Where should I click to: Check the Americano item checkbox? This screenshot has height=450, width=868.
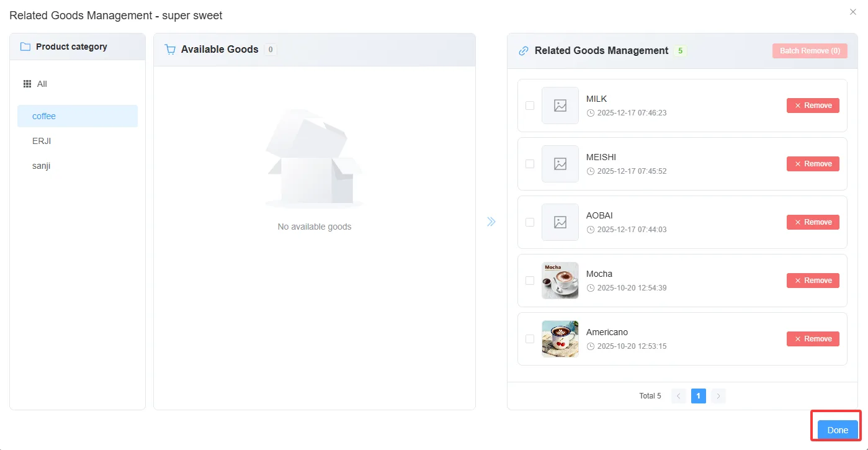(x=530, y=339)
